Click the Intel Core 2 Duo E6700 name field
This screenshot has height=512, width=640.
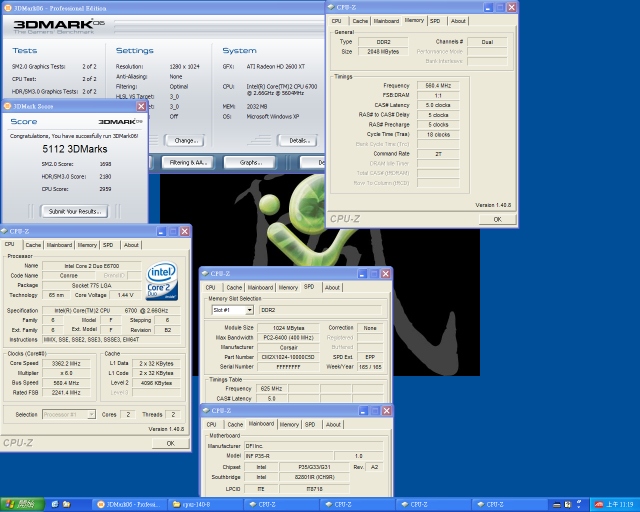(x=92, y=266)
